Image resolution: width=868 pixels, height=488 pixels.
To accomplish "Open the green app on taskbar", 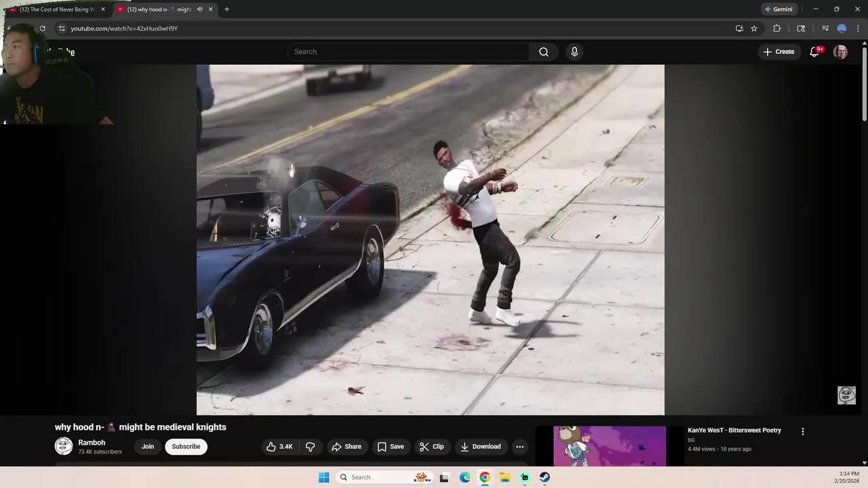I will click(525, 477).
